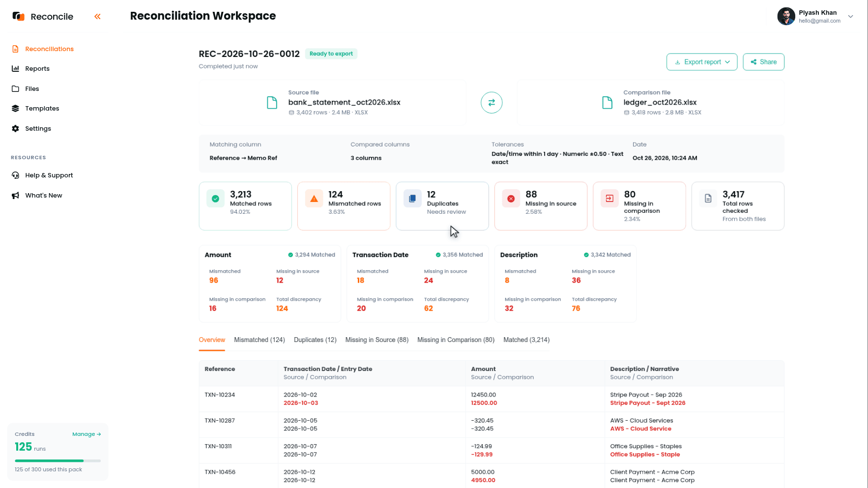The height and width of the screenshot is (488, 868).
Task: Switch to Mismatched (124) tab
Action: click(x=260, y=340)
